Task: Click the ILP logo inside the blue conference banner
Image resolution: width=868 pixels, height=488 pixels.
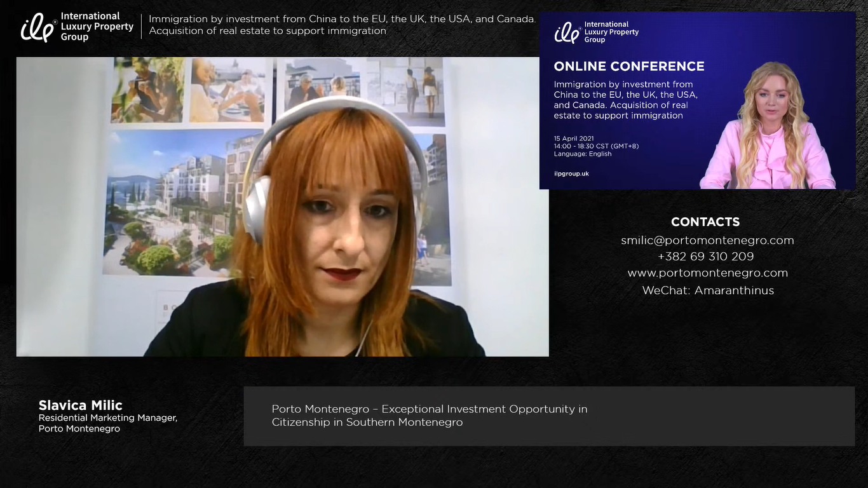Action: [x=567, y=32]
